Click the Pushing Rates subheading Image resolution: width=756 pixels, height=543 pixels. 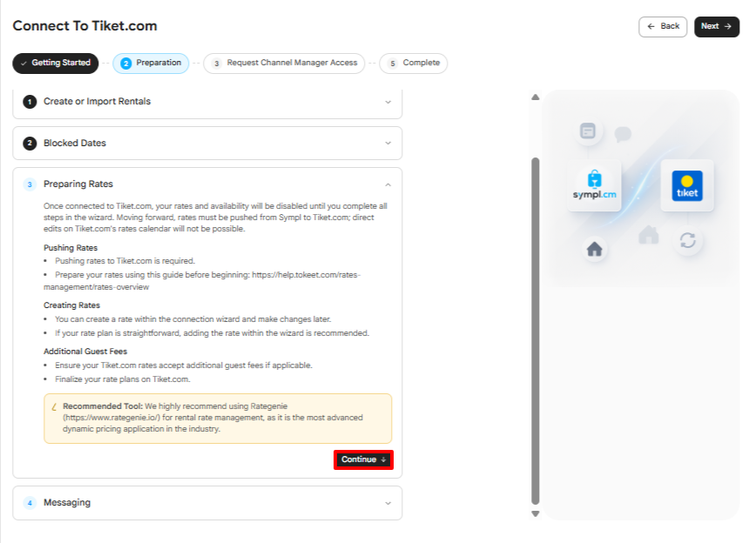pyautogui.click(x=71, y=248)
